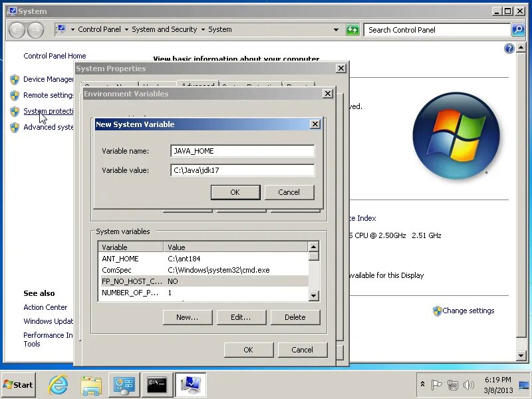Click the Variable name input field

(x=242, y=151)
